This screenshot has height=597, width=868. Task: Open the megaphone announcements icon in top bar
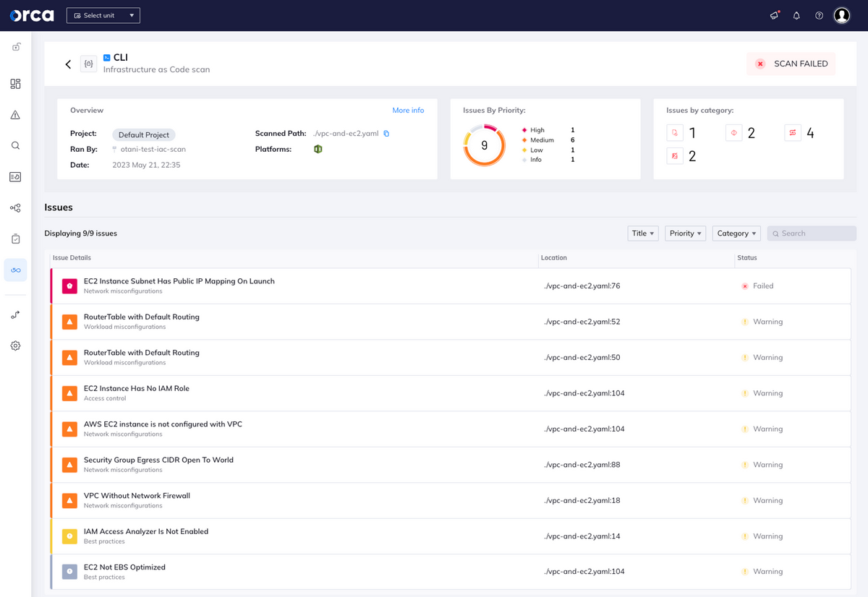[x=774, y=15]
